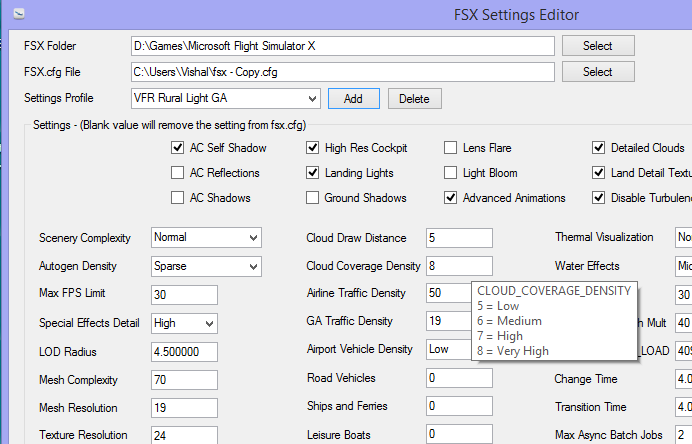Click the Road Vehicles field

tap(459, 378)
